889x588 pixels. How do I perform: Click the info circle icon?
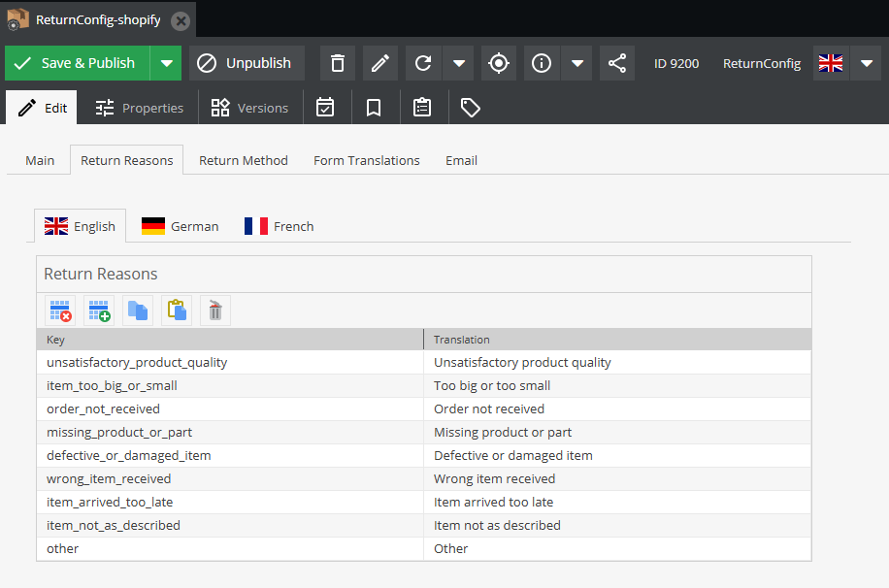pyautogui.click(x=542, y=63)
